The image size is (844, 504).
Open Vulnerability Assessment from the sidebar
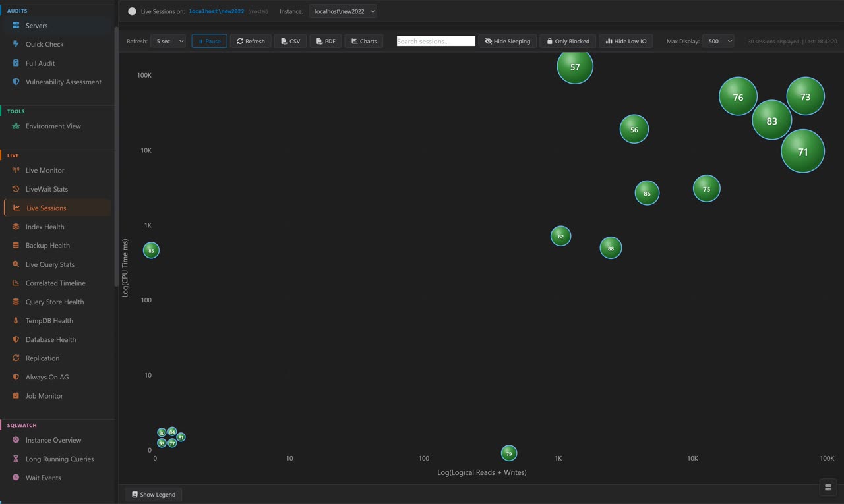(63, 82)
